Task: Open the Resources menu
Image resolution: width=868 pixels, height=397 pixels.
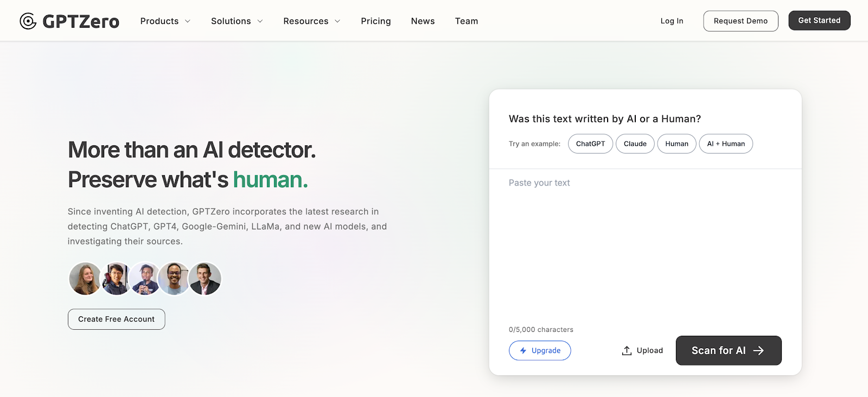Action: click(x=312, y=21)
